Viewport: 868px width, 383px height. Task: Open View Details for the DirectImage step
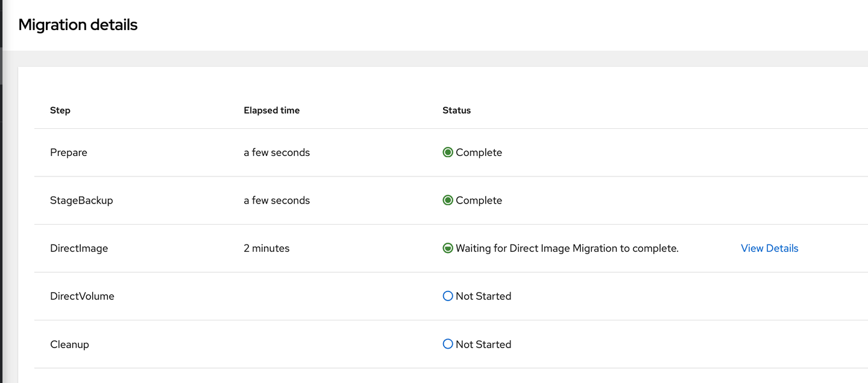click(x=769, y=248)
